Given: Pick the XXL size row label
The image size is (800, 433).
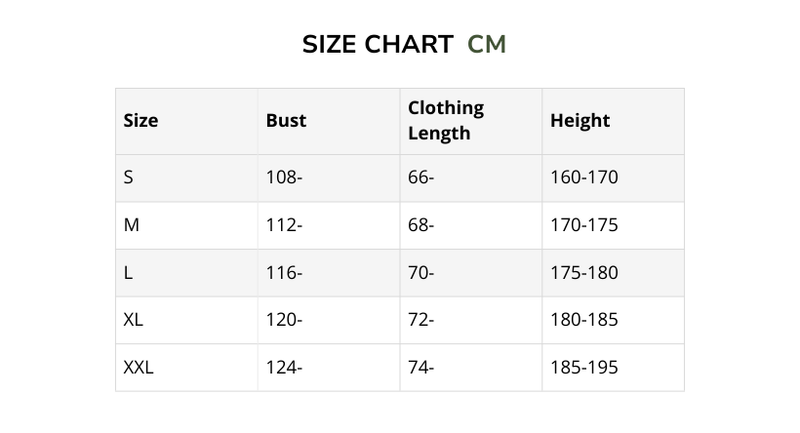Looking at the screenshot, I should coord(138,368).
